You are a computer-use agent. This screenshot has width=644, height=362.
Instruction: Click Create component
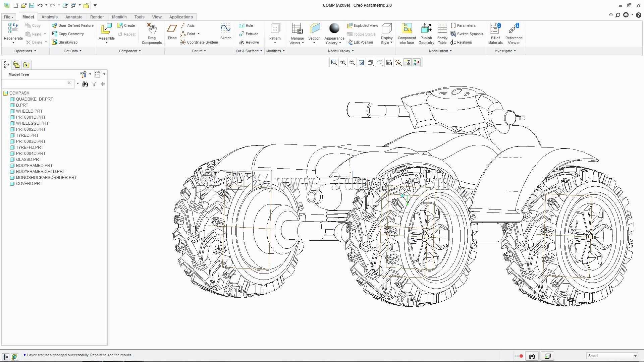click(x=126, y=25)
